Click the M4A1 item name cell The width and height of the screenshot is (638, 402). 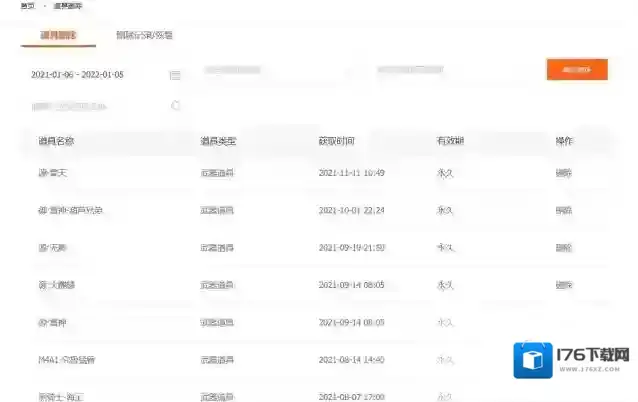tap(67, 360)
